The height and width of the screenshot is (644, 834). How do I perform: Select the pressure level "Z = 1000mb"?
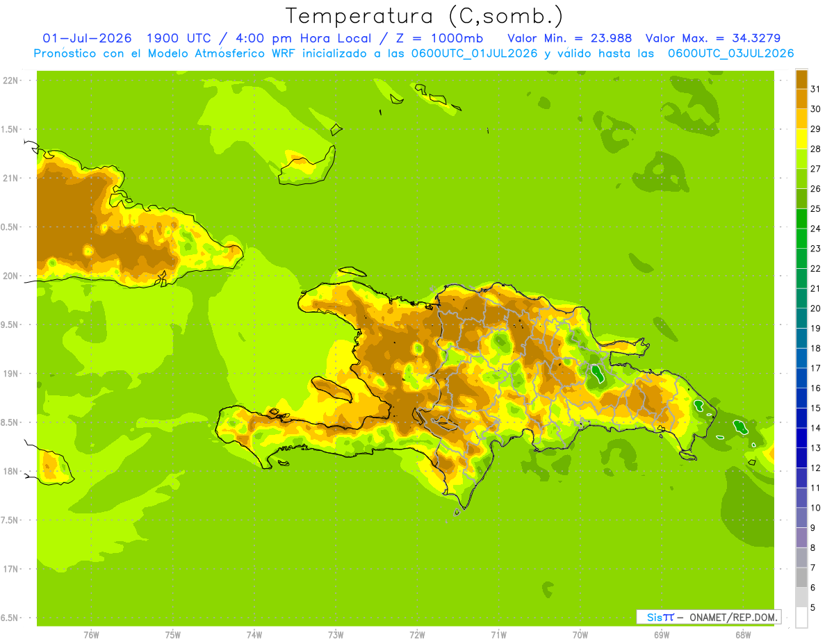point(441,38)
